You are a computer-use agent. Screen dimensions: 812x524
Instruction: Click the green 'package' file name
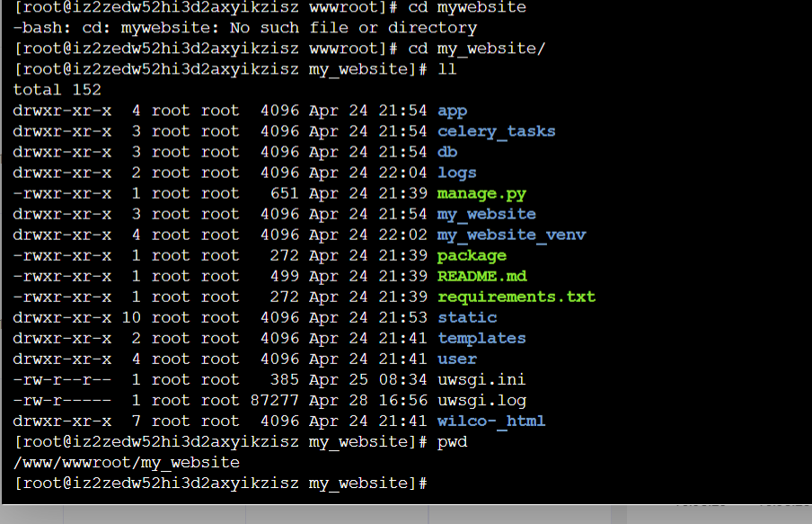coord(472,256)
